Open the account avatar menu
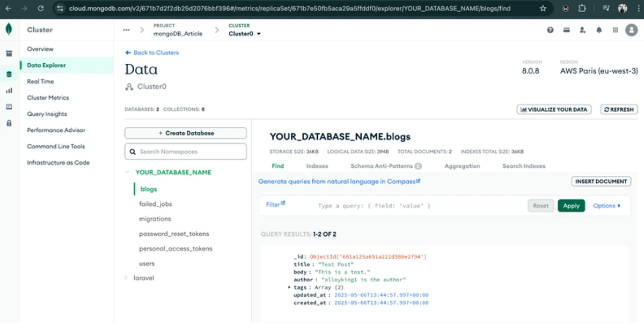This screenshot has width=644, height=328. pyautogui.click(x=631, y=30)
